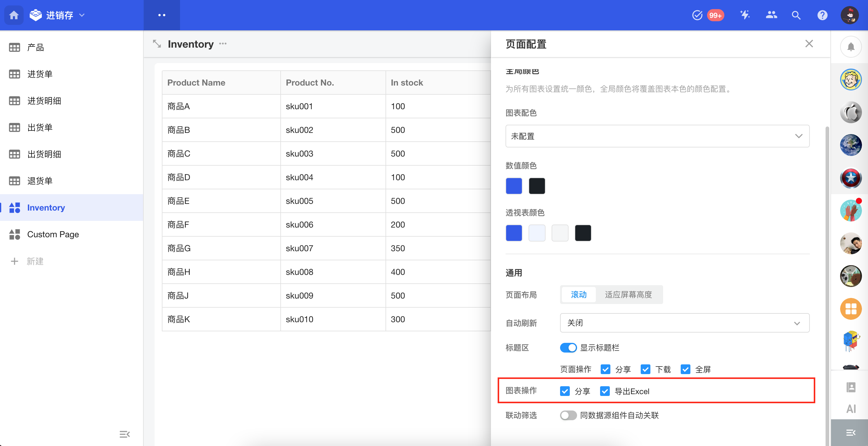Uncheck 页面操作 下载 checkbox
Screen dimensions: 868x446
pyautogui.click(x=645, y=369)
